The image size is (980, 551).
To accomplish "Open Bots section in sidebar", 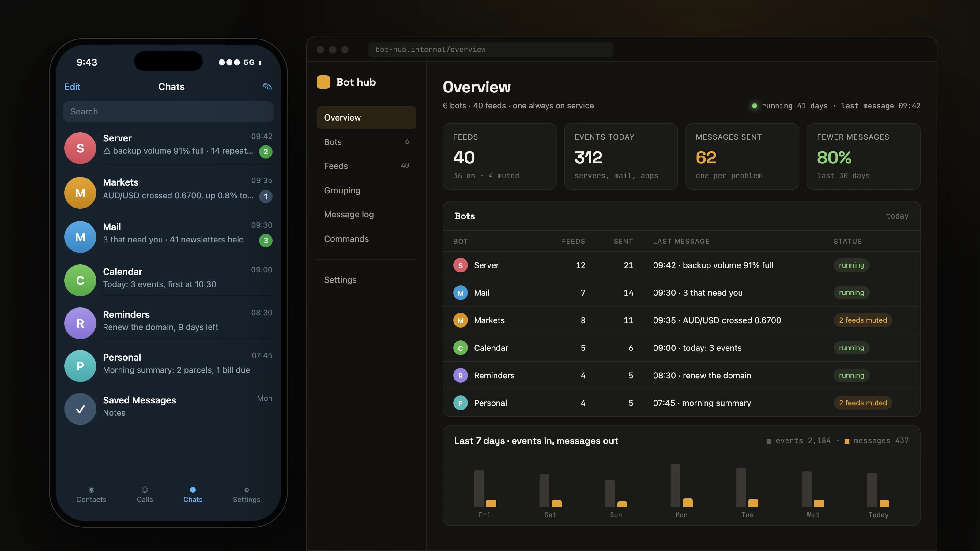I will tap(366, 142).
